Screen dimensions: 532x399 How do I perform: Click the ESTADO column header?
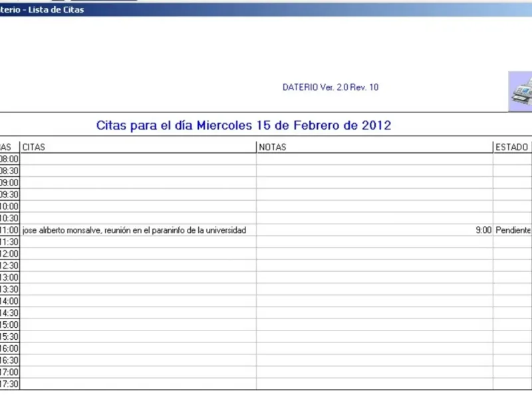click(512, 147)
